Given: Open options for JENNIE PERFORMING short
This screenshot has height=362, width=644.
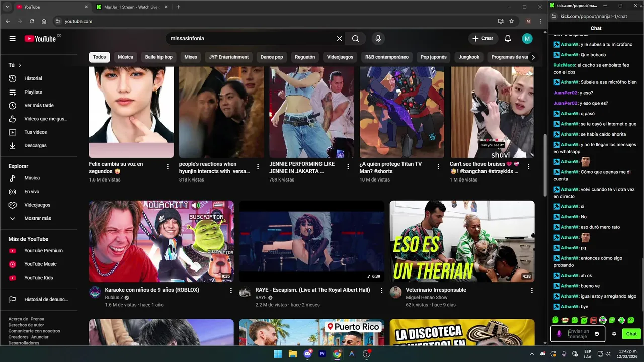Looking at the screenshot, I should [348, 166].
